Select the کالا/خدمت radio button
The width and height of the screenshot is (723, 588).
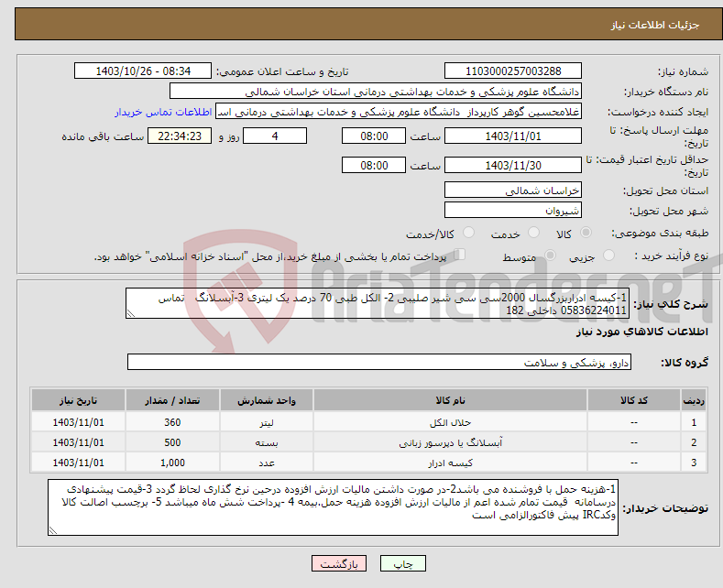468,233
